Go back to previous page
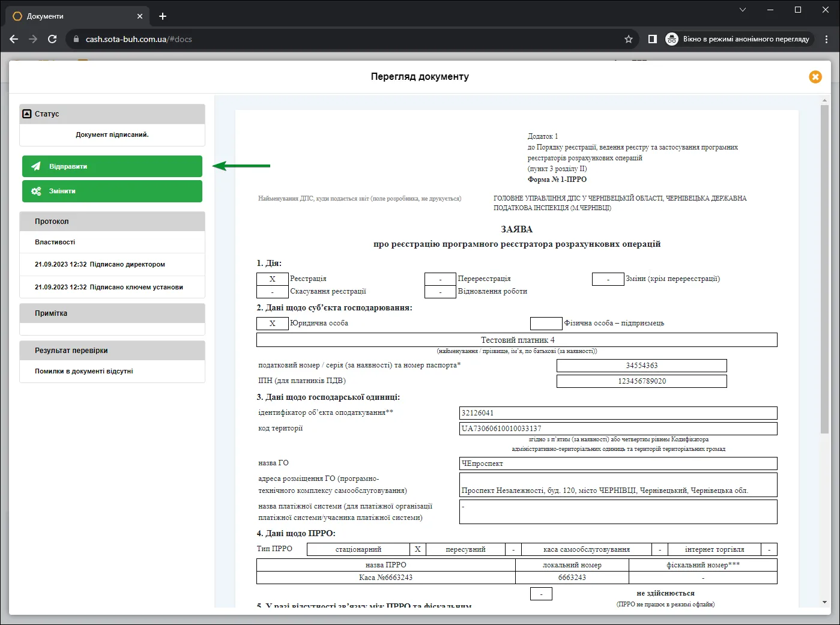This screenshot has height=625, width=840. click(x=14, y=39)
